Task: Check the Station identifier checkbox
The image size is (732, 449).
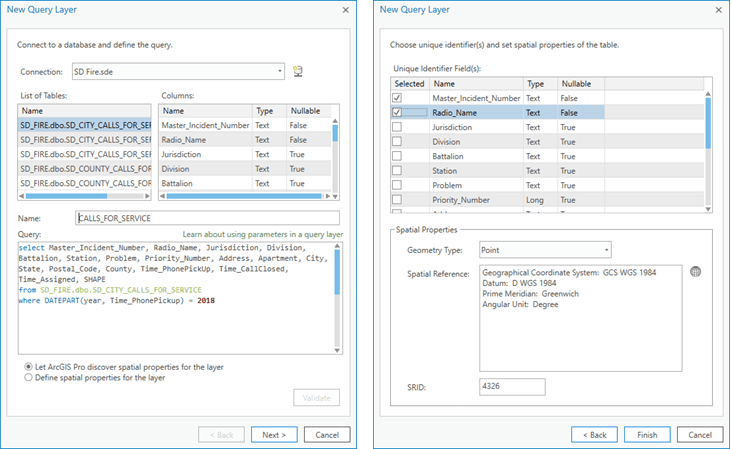Action: point(397,170)
